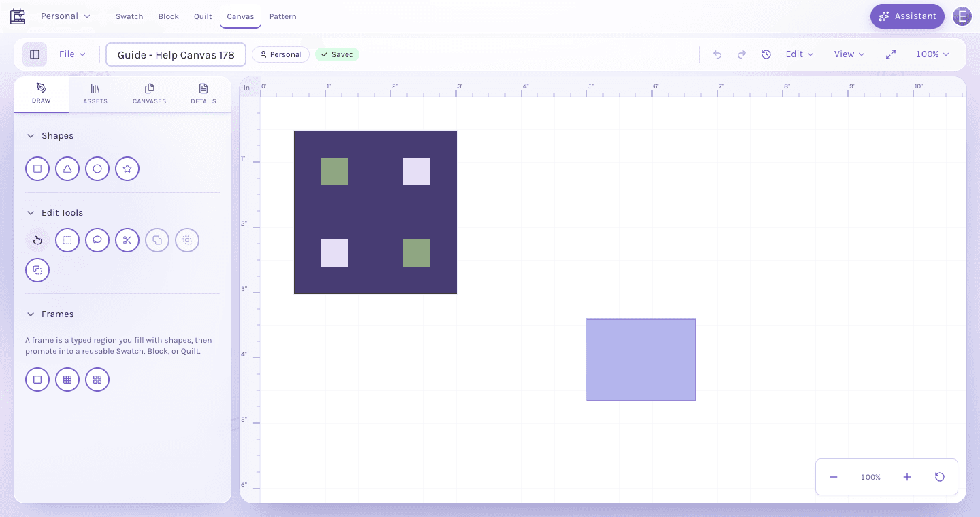Click the faded solid overlapping-squares edit tool

(157, 240)
